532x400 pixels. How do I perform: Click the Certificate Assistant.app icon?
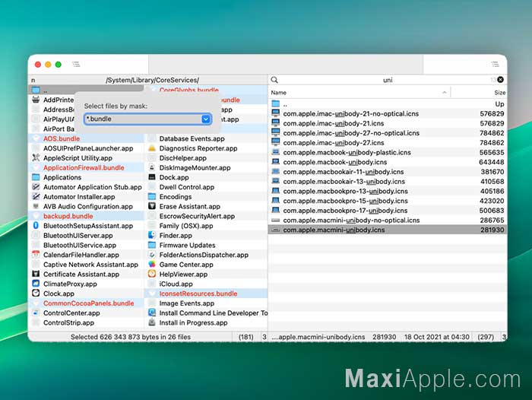click(x=36, y=274)
